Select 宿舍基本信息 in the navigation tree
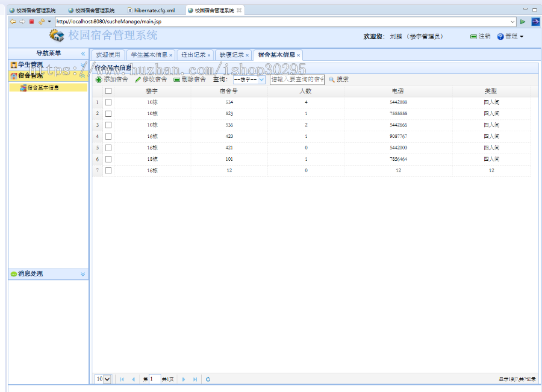 pos(43,88)
